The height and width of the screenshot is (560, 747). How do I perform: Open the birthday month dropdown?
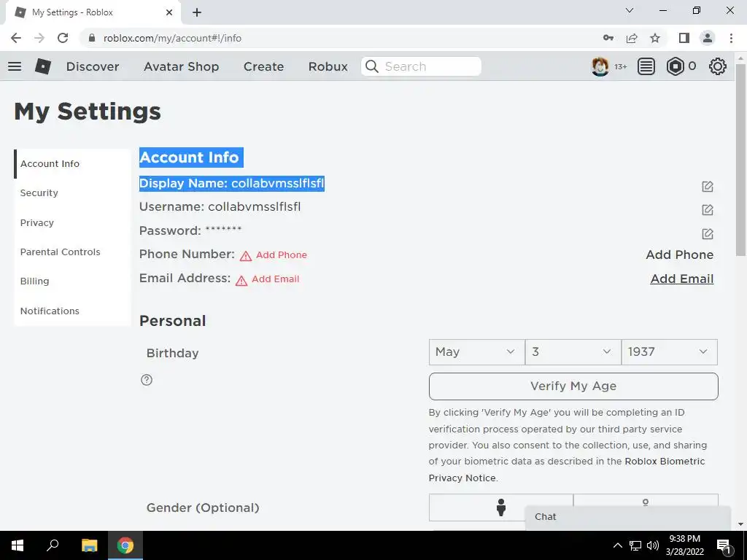point(477,352)
